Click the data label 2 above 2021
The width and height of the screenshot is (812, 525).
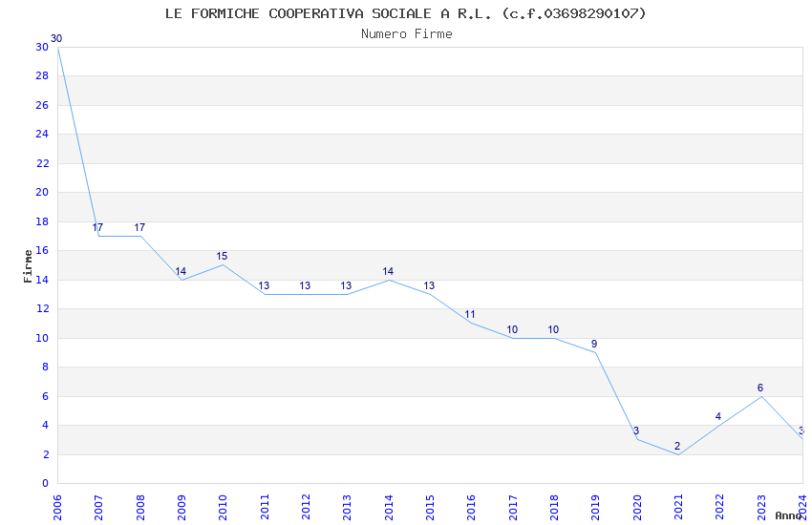(x=677, y=446)
